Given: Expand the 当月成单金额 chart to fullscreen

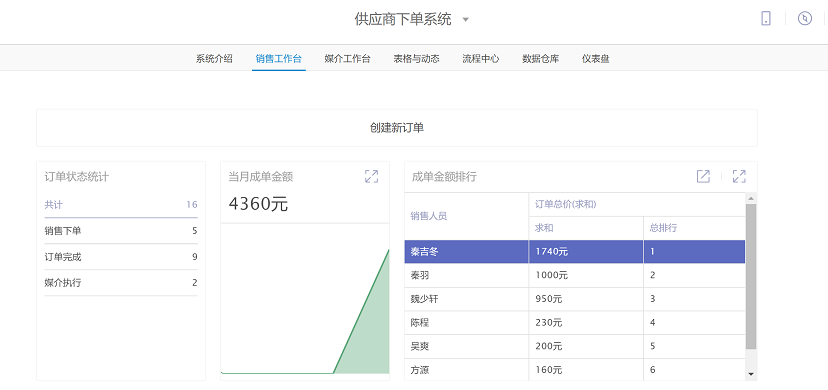Looking at the screenshot, I should coord(372,176).
